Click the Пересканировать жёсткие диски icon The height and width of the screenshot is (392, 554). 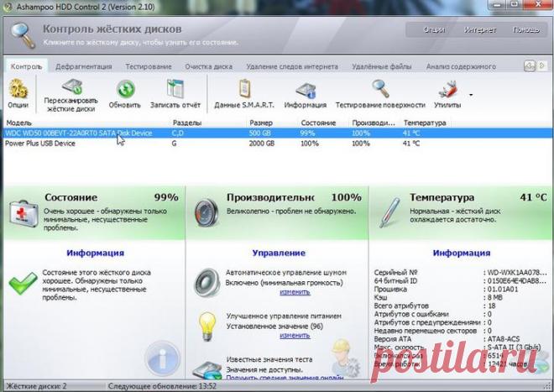tap(71, 87)
